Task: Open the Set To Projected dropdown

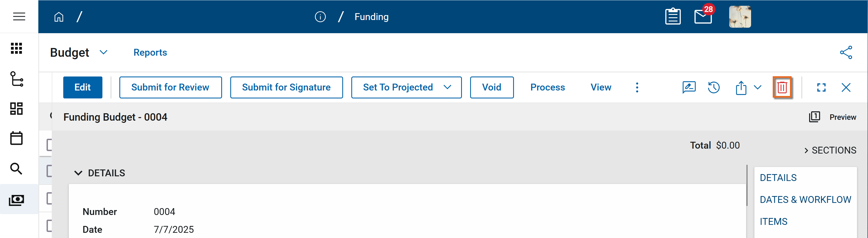Action: pos(447,87)
